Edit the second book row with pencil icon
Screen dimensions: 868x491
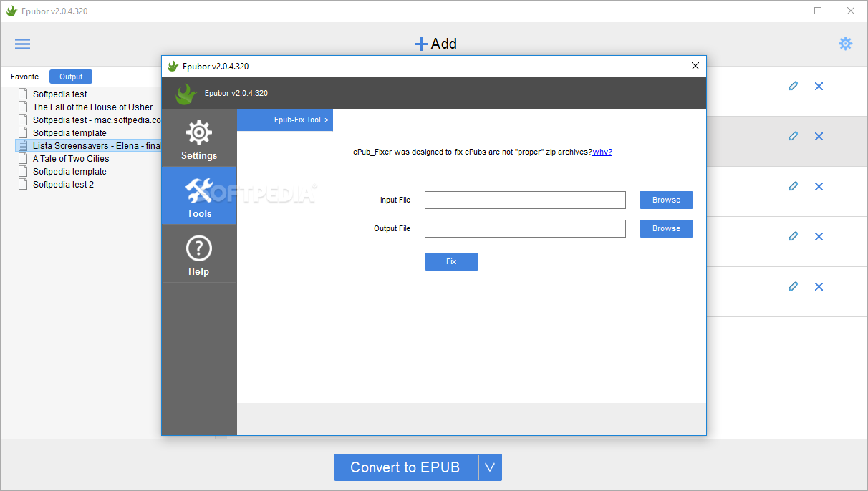click(793, 136)
